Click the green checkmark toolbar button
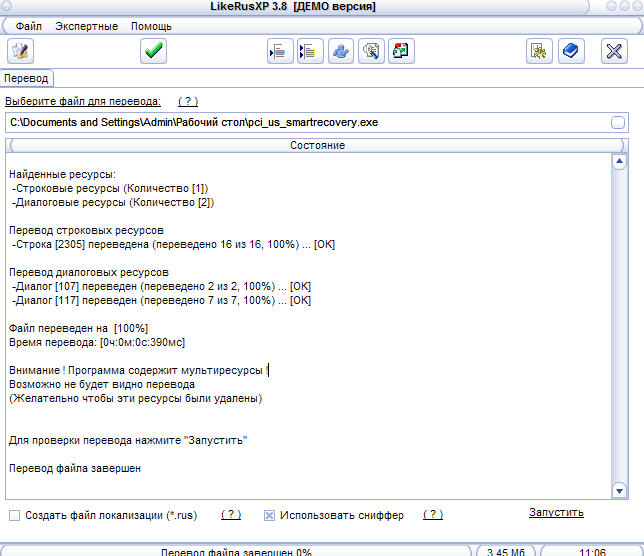The height and width of the screenshot is (556, 644). 153,51
